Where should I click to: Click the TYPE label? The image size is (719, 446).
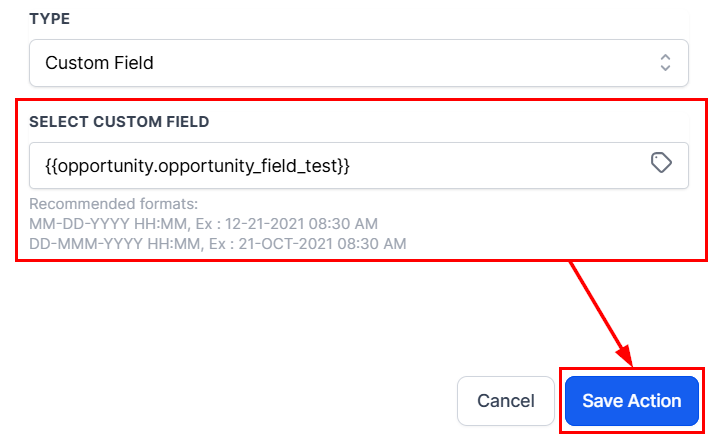[50, 19]
